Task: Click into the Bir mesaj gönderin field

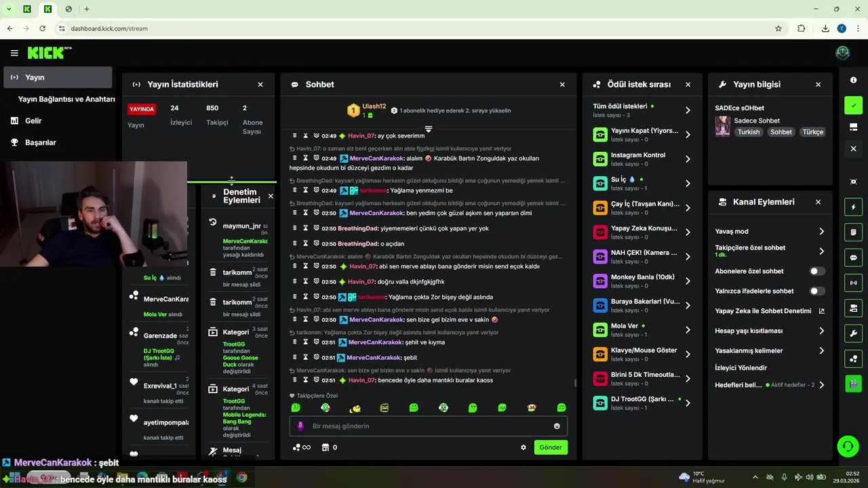Action: coord(429,426)
